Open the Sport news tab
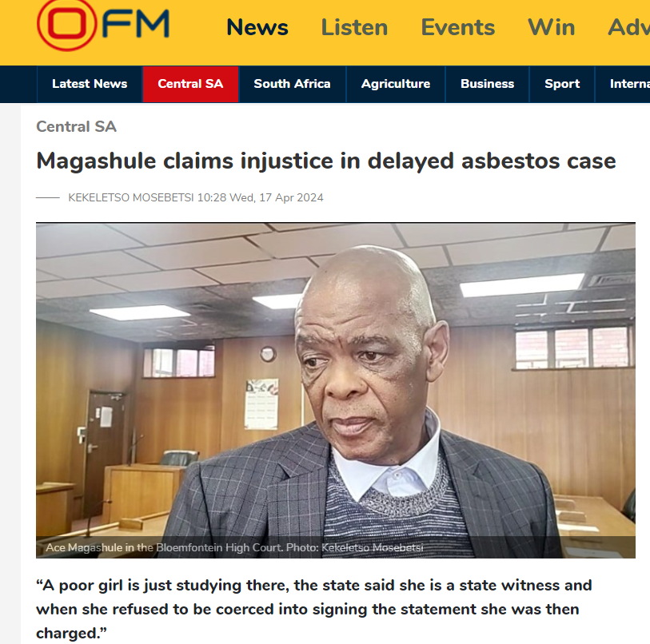The image size is (650, 644). pyautogui.click(x=562, y=84)
